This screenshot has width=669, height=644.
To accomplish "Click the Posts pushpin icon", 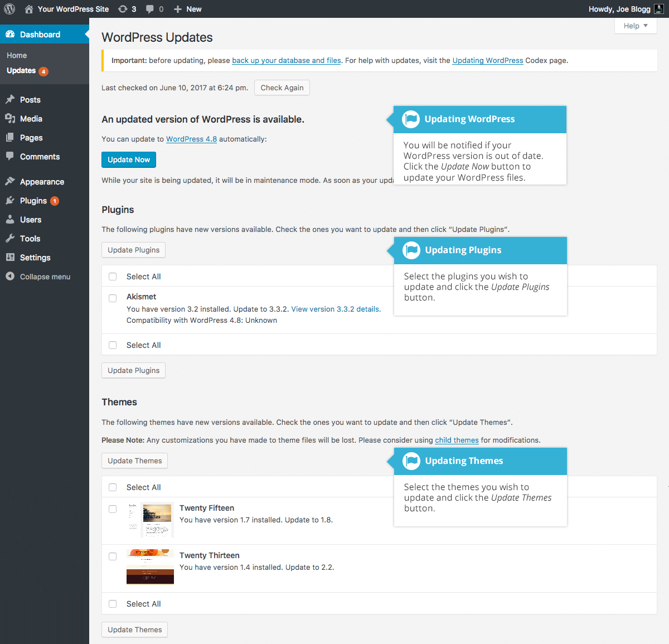I will tap(10, 99).
